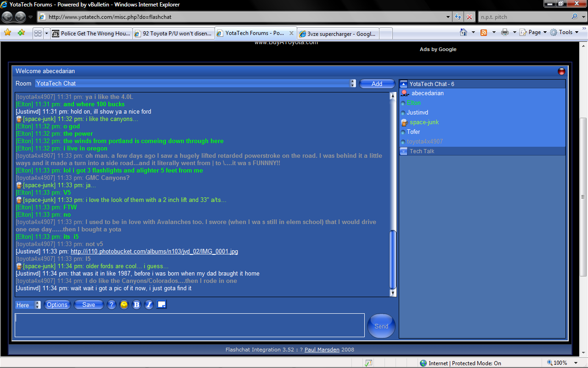Viewport: 588px width, 368px height.
Task: Click the Internet zone globe icon
Action: pos(423,363)
